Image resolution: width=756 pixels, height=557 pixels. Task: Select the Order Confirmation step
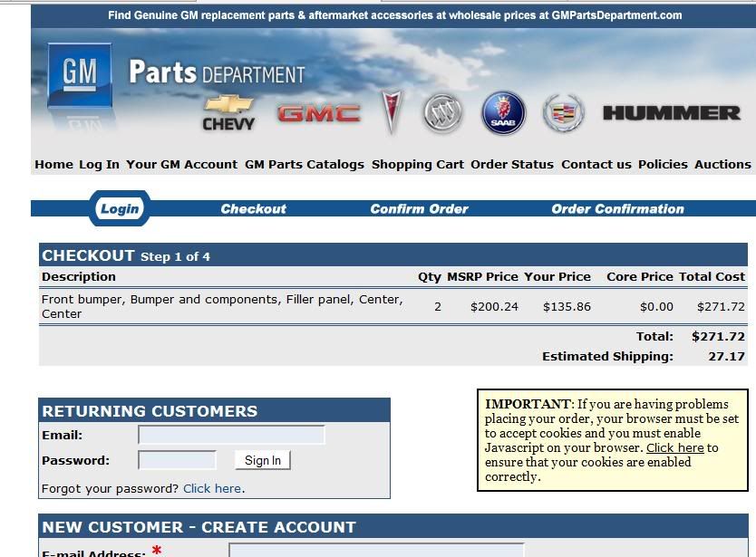(x=617, y=208)
